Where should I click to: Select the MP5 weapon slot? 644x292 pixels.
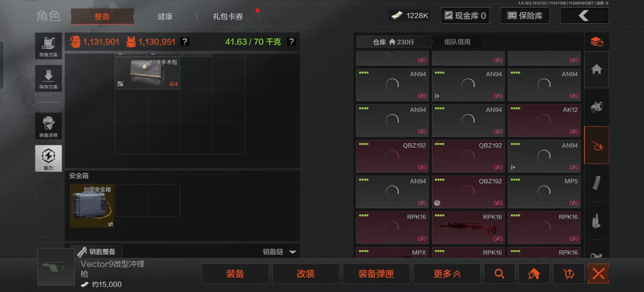click(x=544, y=192)
